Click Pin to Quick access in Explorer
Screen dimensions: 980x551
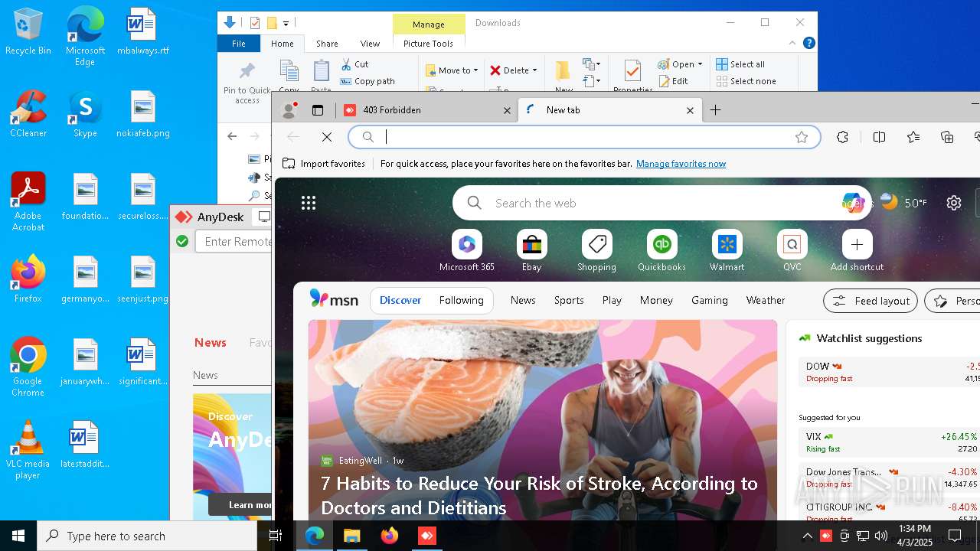tap(247, 83)
